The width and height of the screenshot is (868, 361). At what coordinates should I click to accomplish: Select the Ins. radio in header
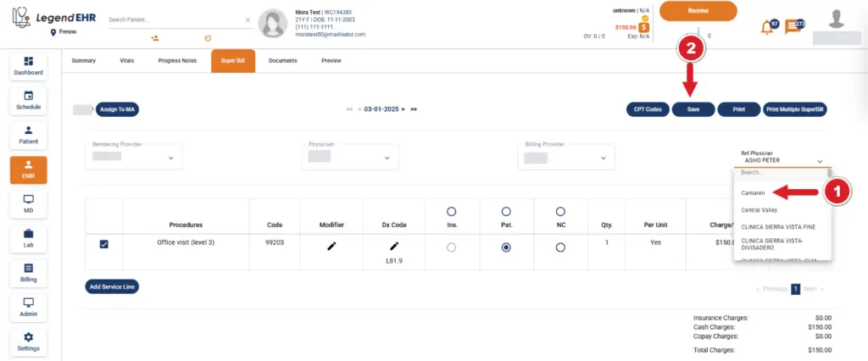[451, 210]
